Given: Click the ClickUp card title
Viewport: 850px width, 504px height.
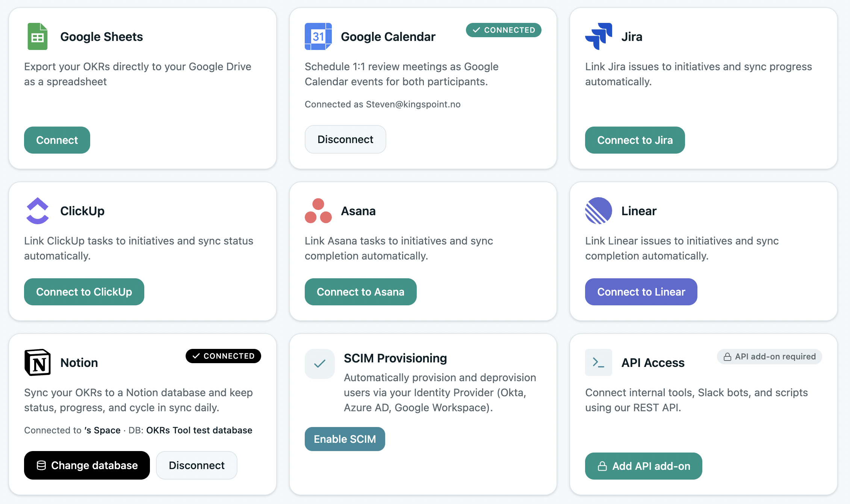Looking at the screenshot, I should (82, 211).
